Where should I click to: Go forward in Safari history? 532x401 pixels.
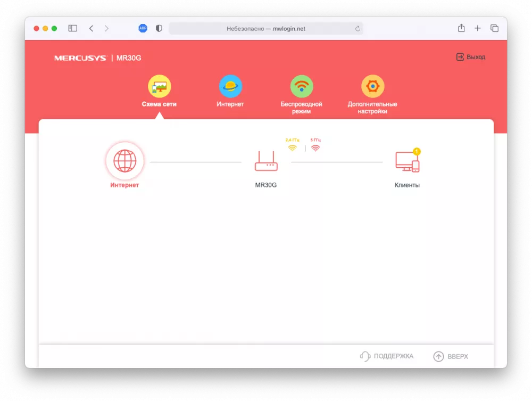pyautogui.click(x=106, y=28)
